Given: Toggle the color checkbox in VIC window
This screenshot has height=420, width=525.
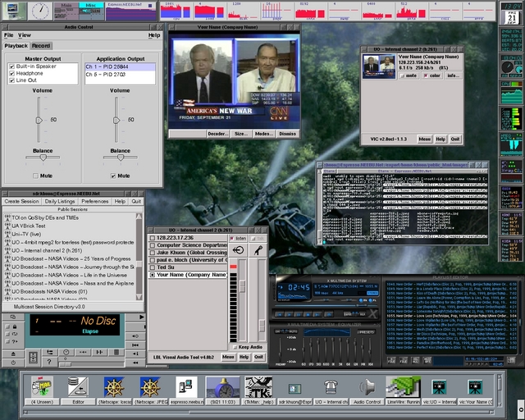Looking at the screenshot, I should [426, 75].
